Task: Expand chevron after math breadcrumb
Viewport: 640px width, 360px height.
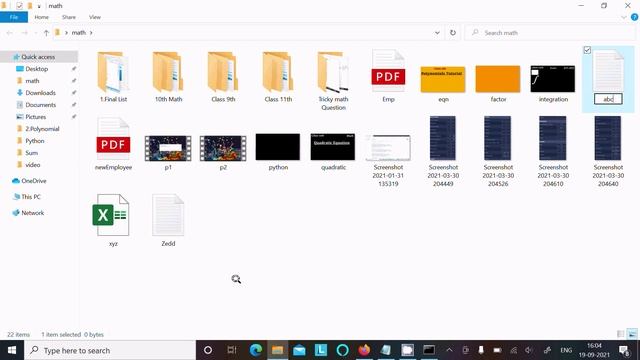Action: 91,33
